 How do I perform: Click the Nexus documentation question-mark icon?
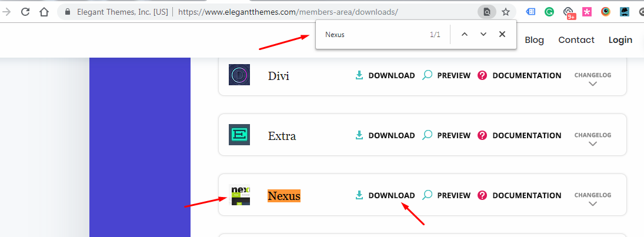(x=482, y=195)
